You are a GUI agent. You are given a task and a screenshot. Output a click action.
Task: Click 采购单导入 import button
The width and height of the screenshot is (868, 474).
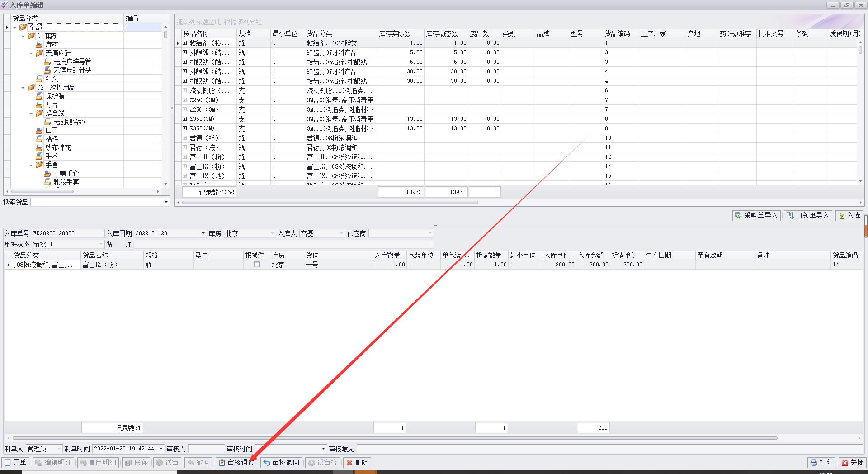click(756, 215)
